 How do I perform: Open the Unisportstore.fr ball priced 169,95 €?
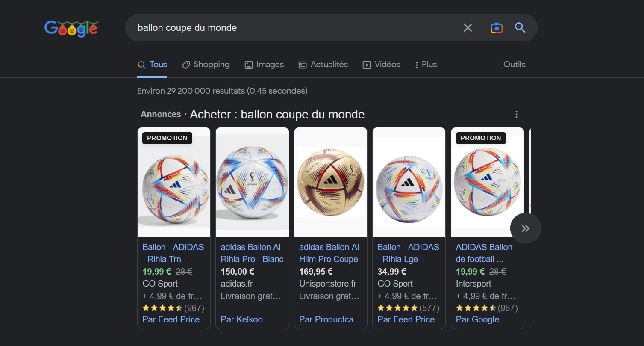[329, 253]
